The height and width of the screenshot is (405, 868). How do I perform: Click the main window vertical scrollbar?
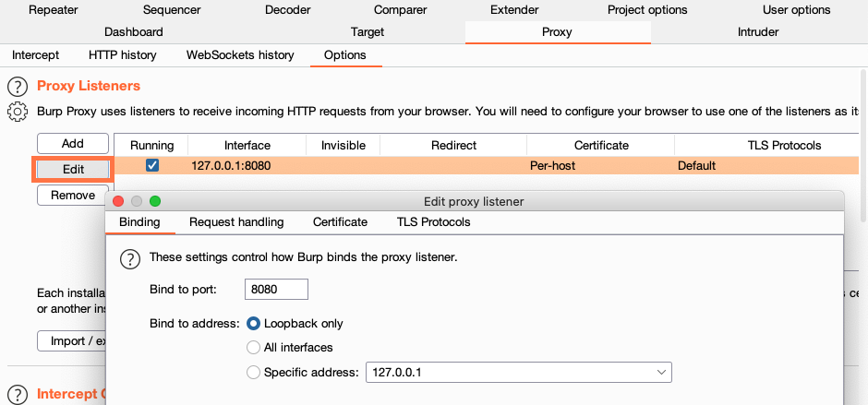pos(863,144)
